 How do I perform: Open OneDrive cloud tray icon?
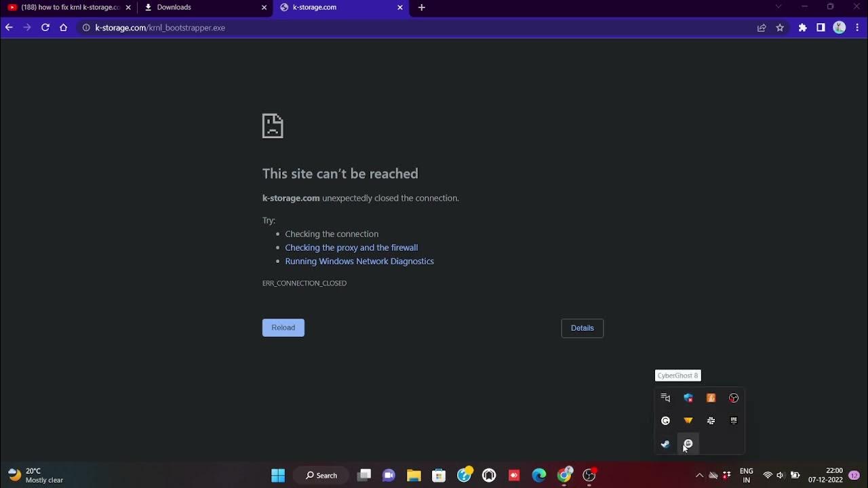tap(713, 475)
